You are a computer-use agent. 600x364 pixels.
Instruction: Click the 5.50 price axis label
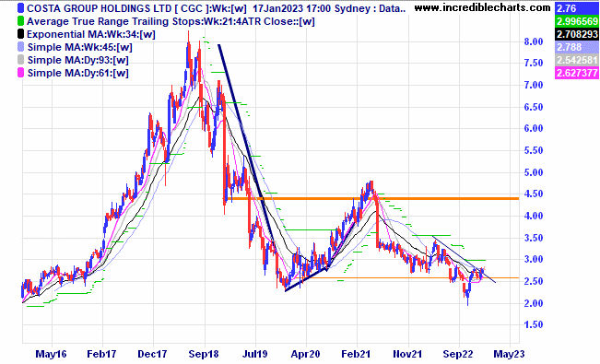pos(534,150)
